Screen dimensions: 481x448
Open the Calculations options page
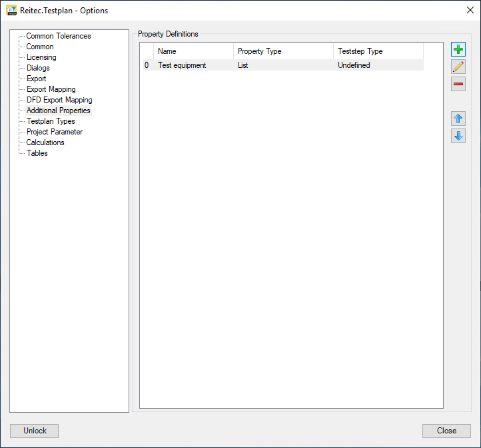coord(45,142)
